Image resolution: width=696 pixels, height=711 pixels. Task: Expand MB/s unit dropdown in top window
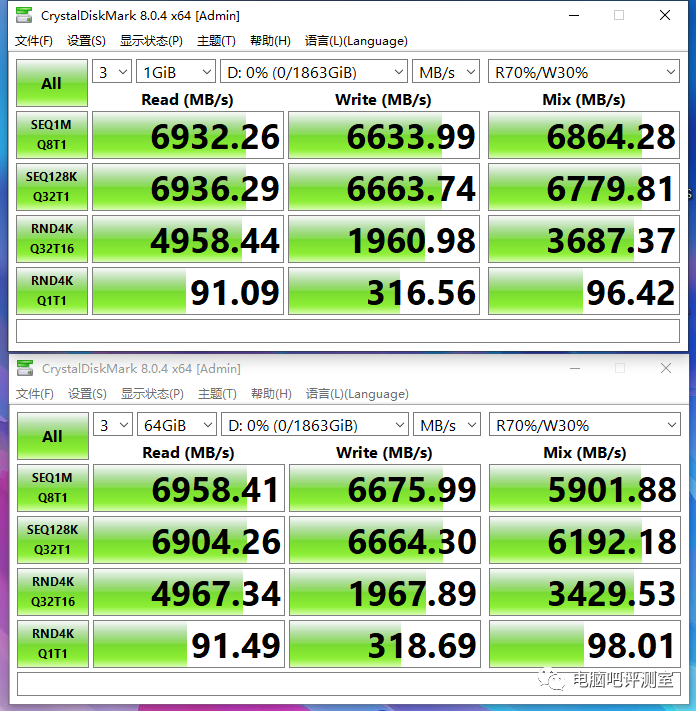pos(446,72)
